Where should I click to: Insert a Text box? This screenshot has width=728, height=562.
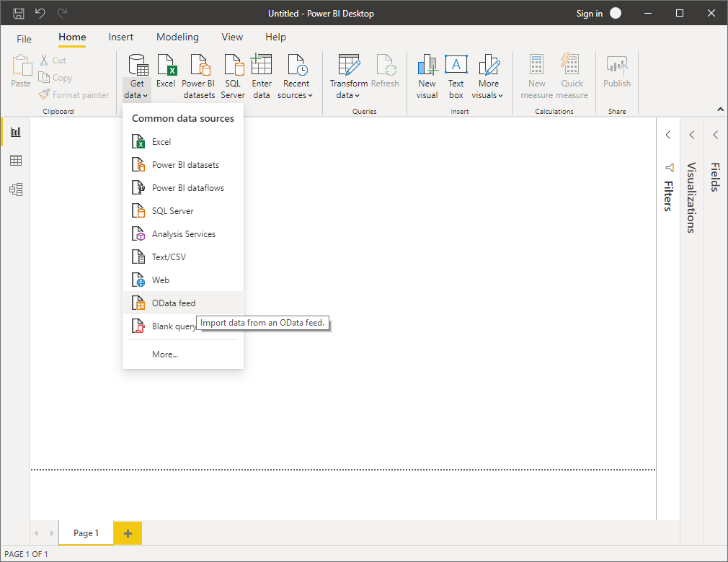(456, 76)
